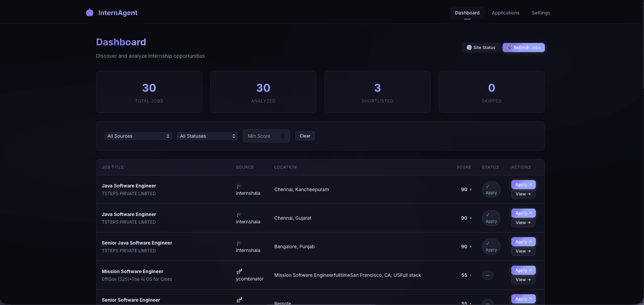Click the ycombinator rocket icon for Senior Software Engineer

pyautogui.click(x=239, y=300)
